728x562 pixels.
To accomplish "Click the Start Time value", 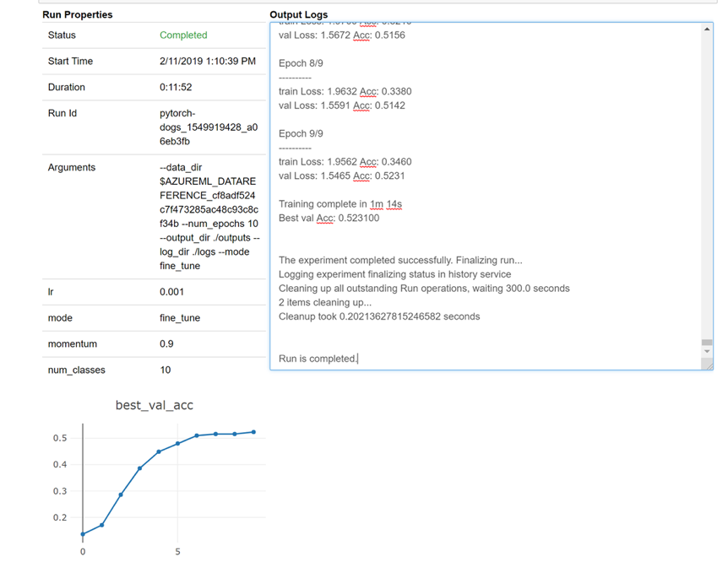I will 208,62.
